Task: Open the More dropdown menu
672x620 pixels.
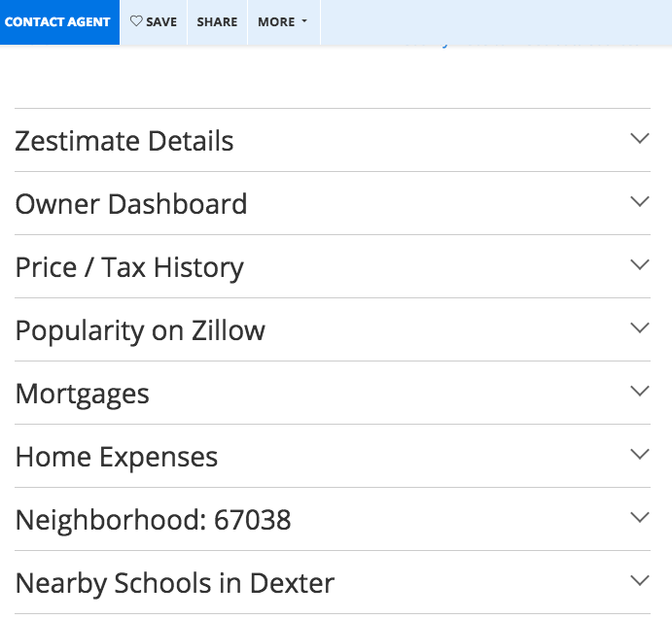Action: pyautogui.click(x=282, y=21)
